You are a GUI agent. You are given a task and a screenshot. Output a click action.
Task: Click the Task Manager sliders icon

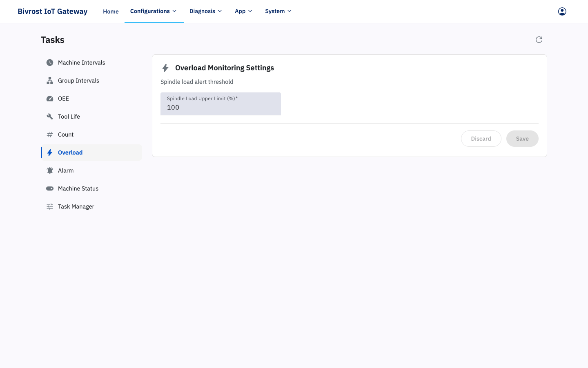coord(50,206)
